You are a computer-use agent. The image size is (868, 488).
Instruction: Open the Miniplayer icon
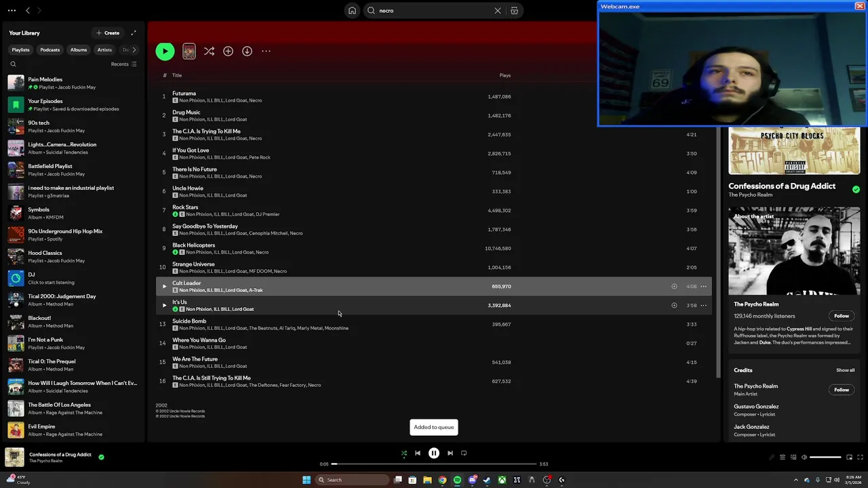coord(849,457)
